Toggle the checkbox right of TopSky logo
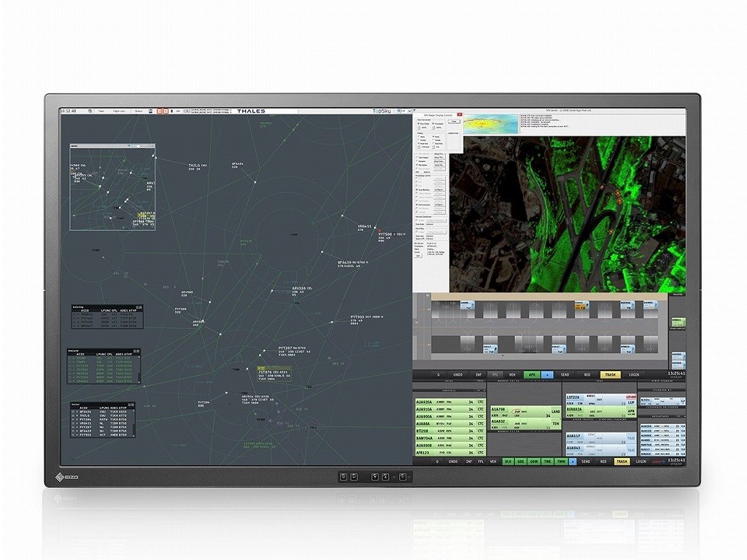This screenshot has width=747, height=560. click(x=399, y=111)
